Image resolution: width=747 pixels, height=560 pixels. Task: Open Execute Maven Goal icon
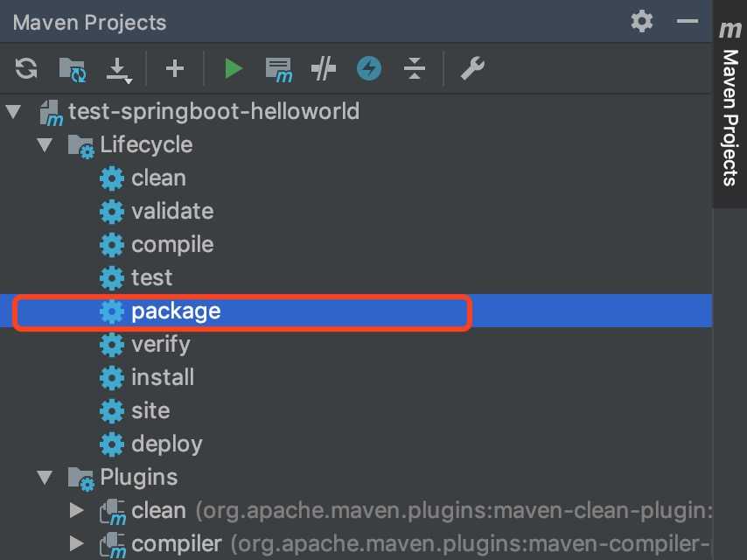pyautogui.click(x=279, y=70)
